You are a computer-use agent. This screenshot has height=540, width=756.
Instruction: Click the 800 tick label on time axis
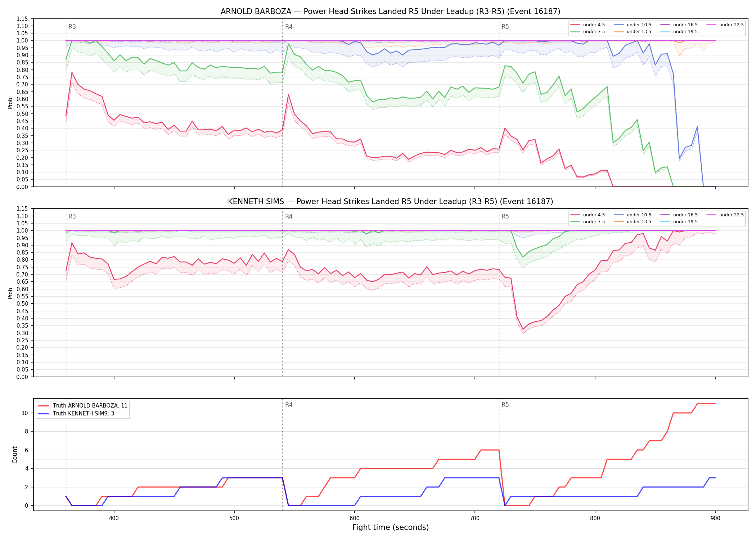pyautogui.click(x=595, y=518)
